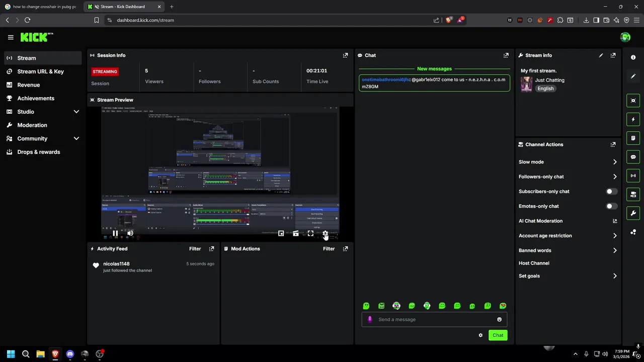Screen dimensions: 644x362
Task: Click the lightning bolt icon in right sidebar
Action: pos(633,120)
